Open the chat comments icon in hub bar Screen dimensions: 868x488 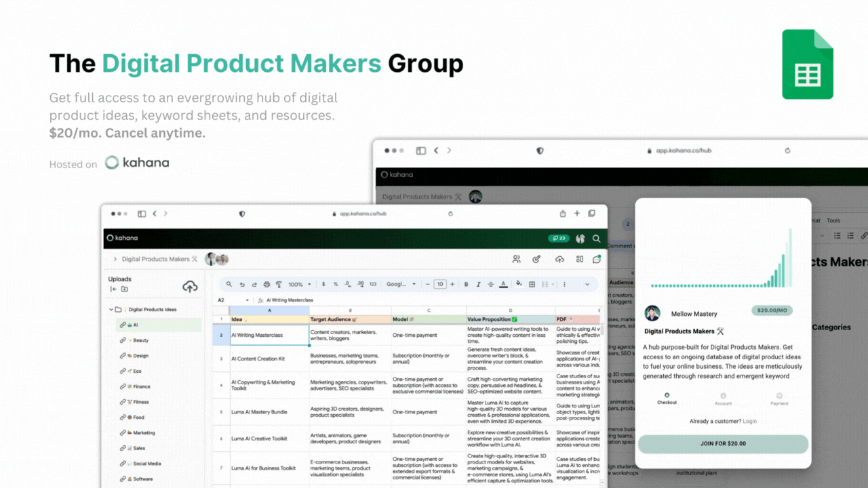point(597,259)
